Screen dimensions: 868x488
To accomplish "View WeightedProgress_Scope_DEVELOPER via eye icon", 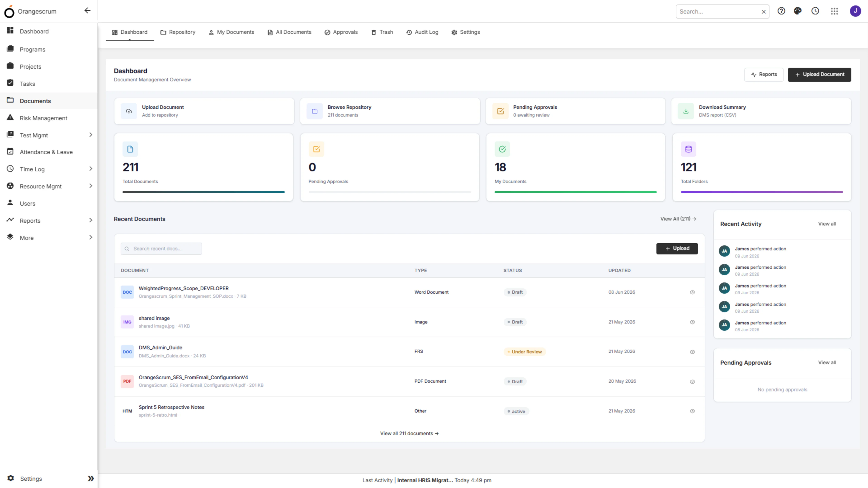I will (x=692, y=292).
